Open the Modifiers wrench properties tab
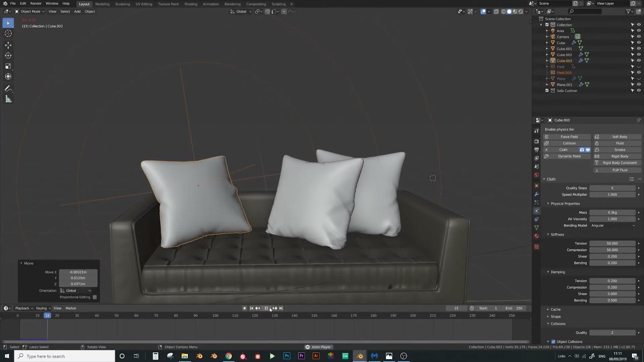Screen dimensions: 644x362 [537, 194]
